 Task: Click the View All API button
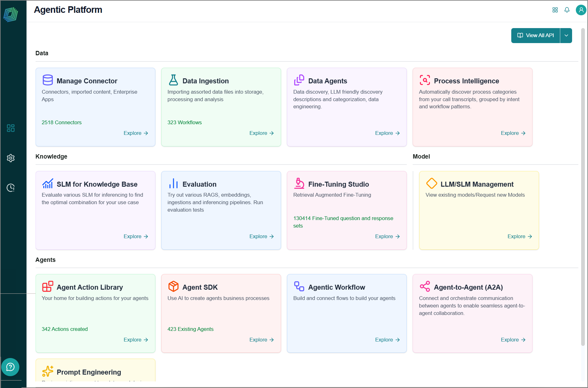coord(536,36)
